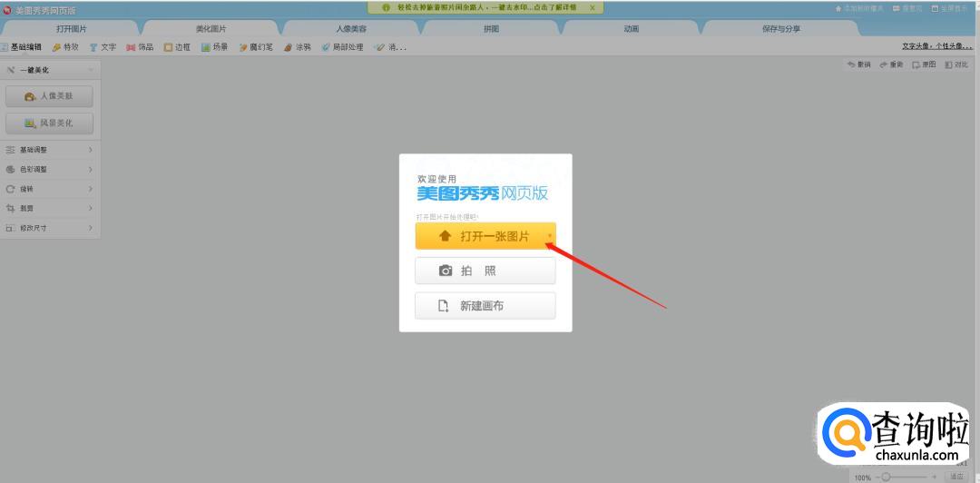Viewport: 980px width, 483px height.
Task: Click the upload arrow on 打开一张图片
Action: (445, 236)
